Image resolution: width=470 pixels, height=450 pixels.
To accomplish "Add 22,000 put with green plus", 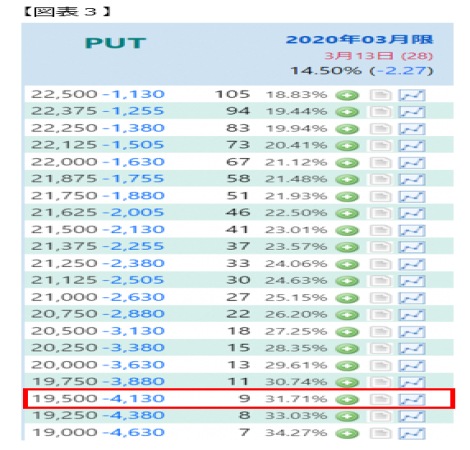I will click(347, 163).
